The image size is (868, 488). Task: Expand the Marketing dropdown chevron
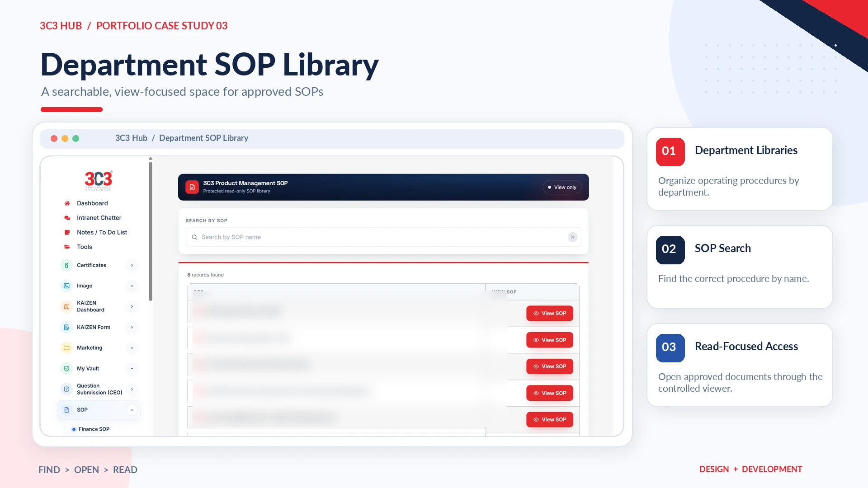coord(132,348)
